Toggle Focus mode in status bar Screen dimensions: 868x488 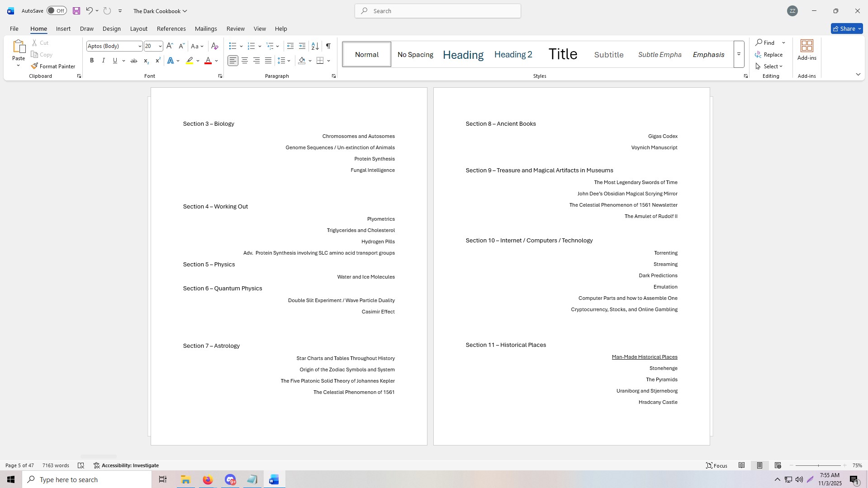[717, 465]
